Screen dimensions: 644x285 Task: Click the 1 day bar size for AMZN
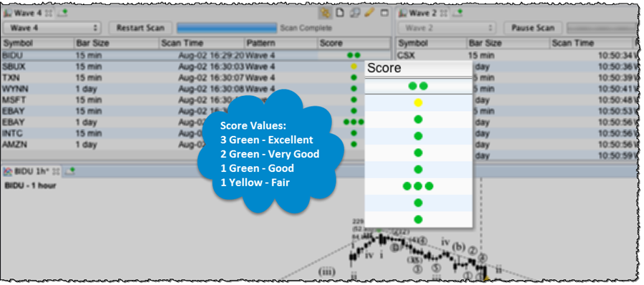pyautogui.click(x=87, y=145)
